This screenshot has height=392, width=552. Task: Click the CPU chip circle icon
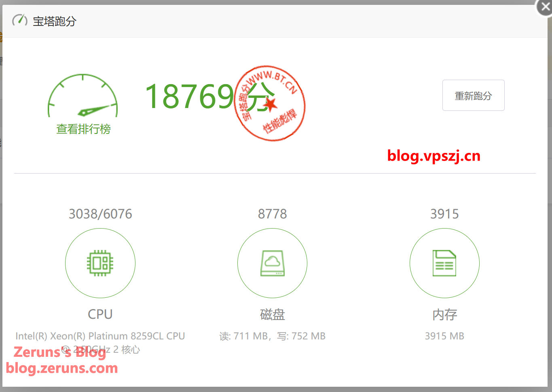(100, 263)
